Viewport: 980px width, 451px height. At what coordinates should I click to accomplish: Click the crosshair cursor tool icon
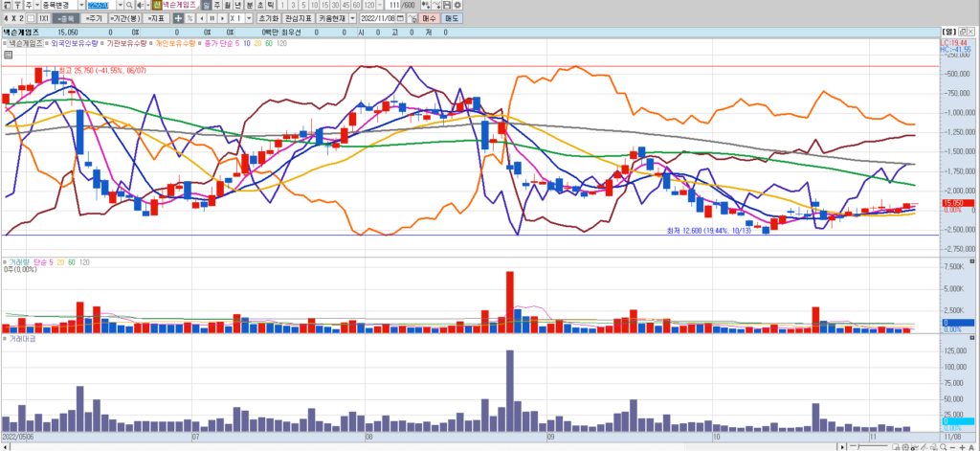[x=177, y=18]
